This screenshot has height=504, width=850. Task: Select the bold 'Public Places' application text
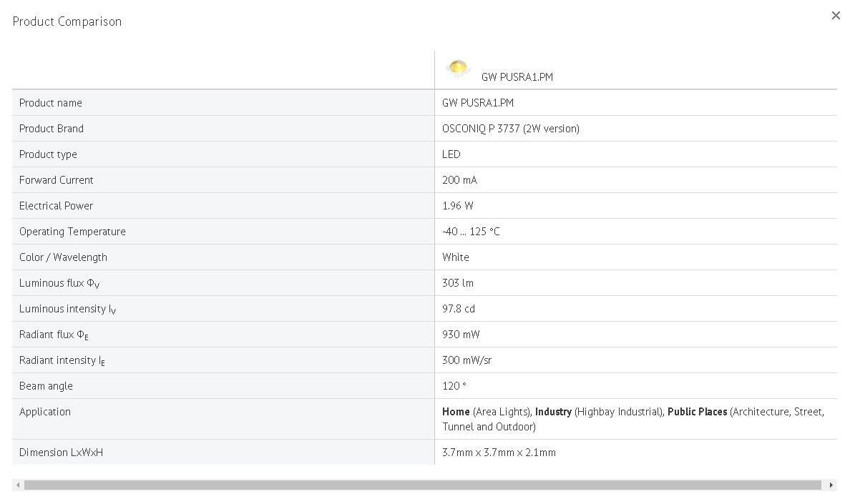coord(697,412)
